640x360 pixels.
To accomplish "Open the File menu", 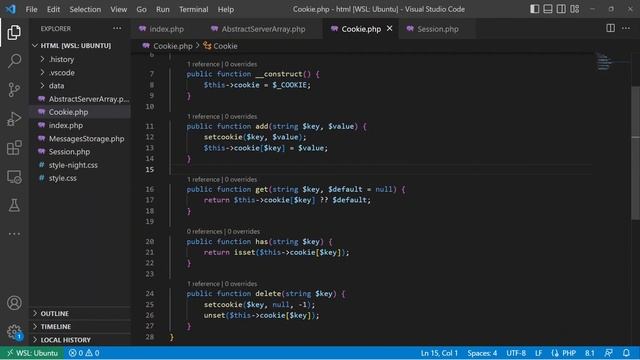I will (x=31, y=9).
